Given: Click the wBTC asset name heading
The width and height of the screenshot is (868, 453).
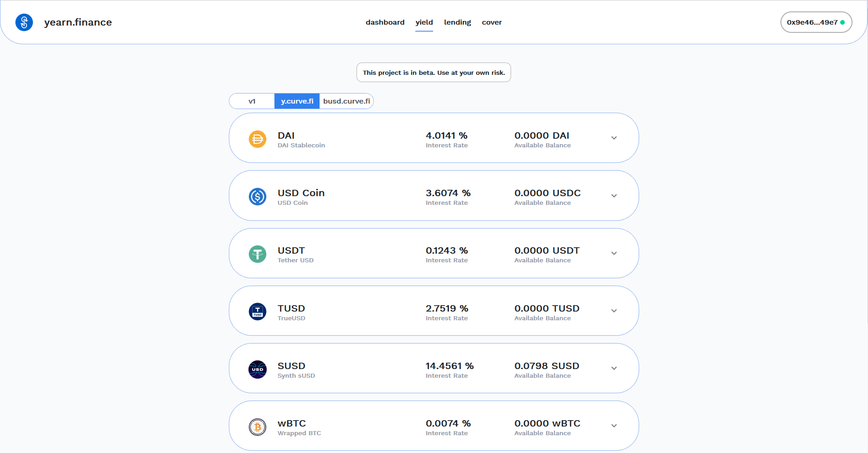Looking at the screenshot, I should [x=292, y=423].
